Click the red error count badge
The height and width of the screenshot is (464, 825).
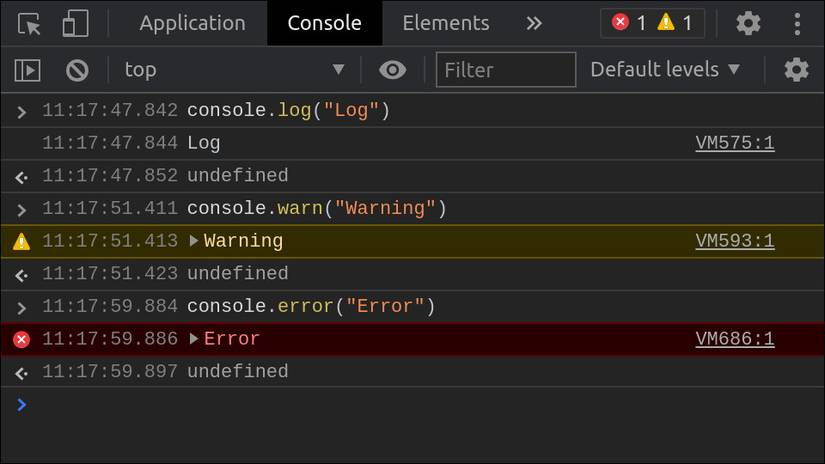pos(630,23)
